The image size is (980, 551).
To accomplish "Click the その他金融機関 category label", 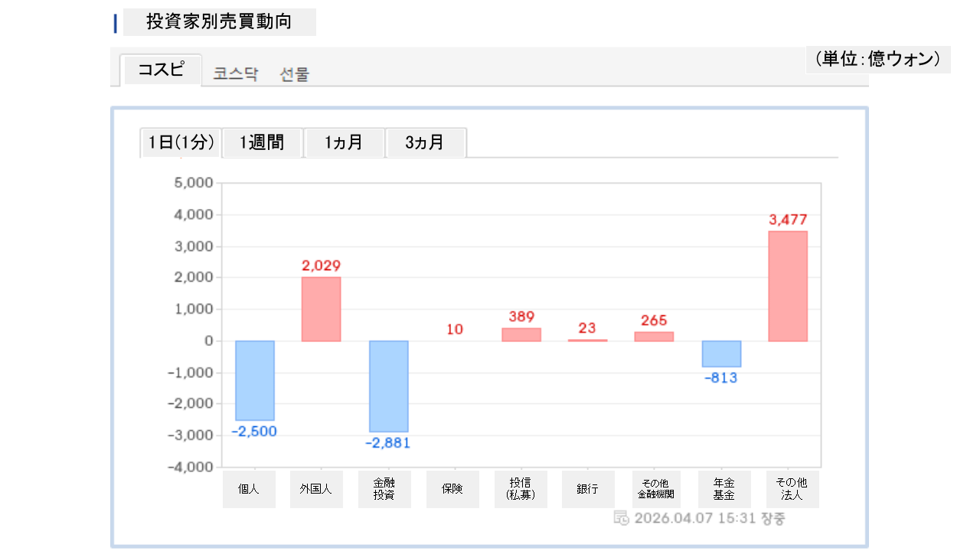I will tap(654, 489).
